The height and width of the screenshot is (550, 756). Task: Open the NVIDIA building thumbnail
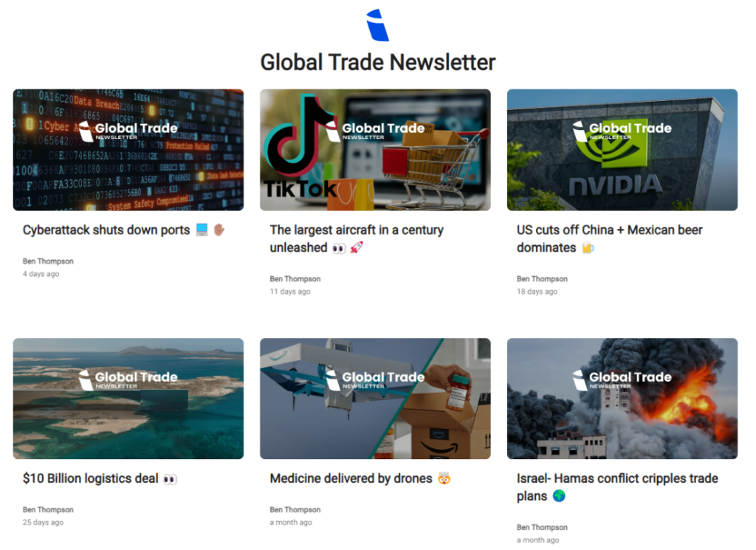tap(622, 150)
